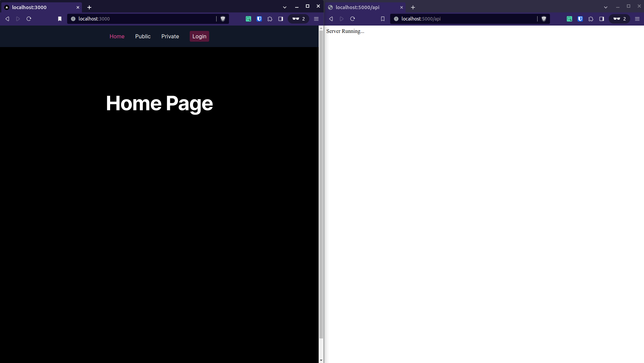Open the extensions puzzle-piece menu
The width and height of the screenshot is (644, 363).
click(x=270, y=19)
